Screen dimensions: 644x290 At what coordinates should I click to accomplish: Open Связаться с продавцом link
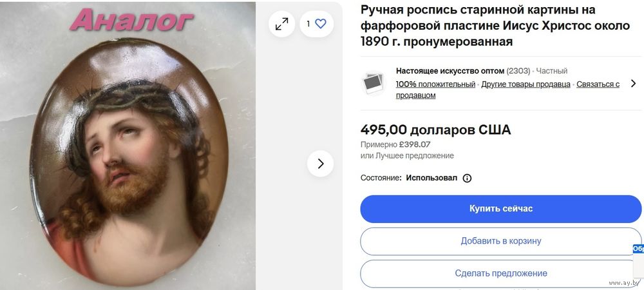tap(507, 90)
